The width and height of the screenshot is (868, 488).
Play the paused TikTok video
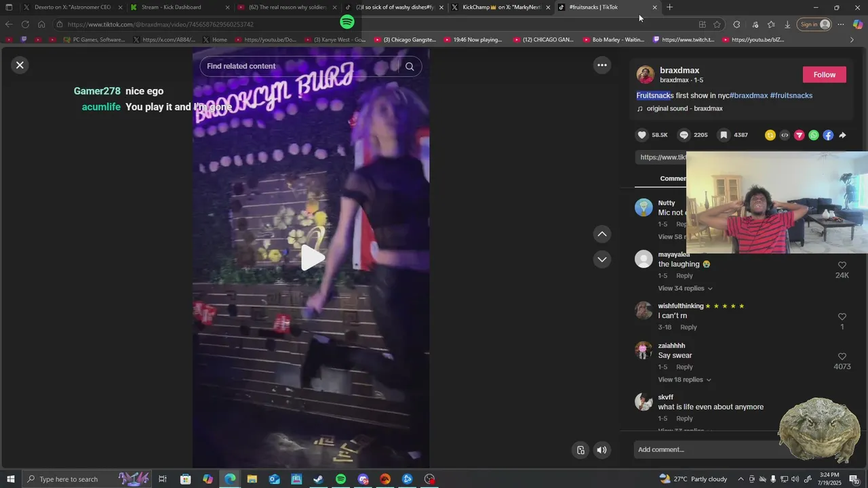click(x=312, y=258)
